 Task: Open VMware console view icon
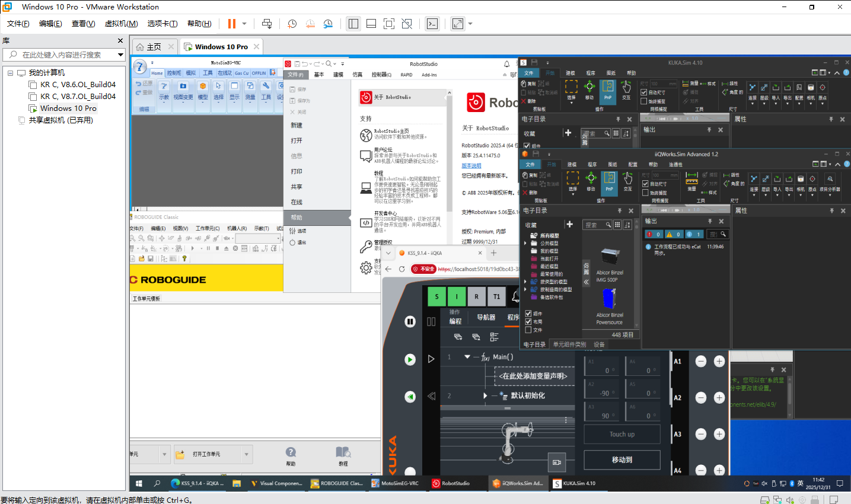click(432, 24)
